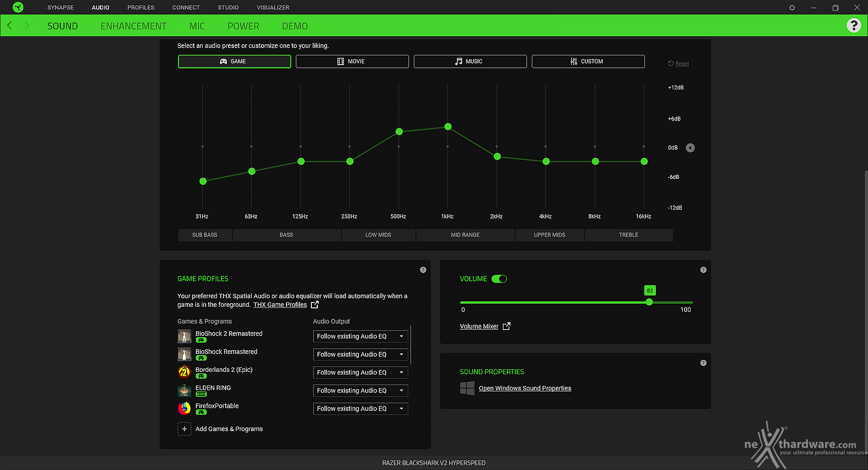The image size is (868, 470).
Task: Click the Reset link beside the presets
Action: coord(679,63)
